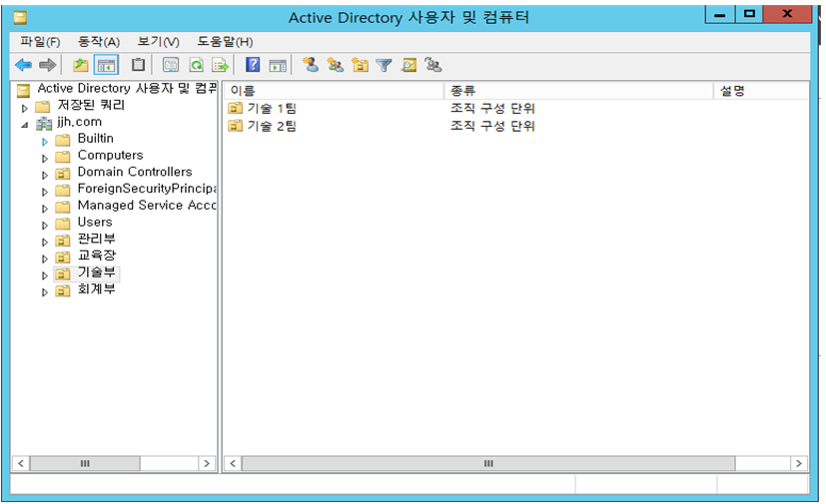Expand the 기술부 node arrow
The height and width of the screenshot is (504, 826).
tap(45, 274)
